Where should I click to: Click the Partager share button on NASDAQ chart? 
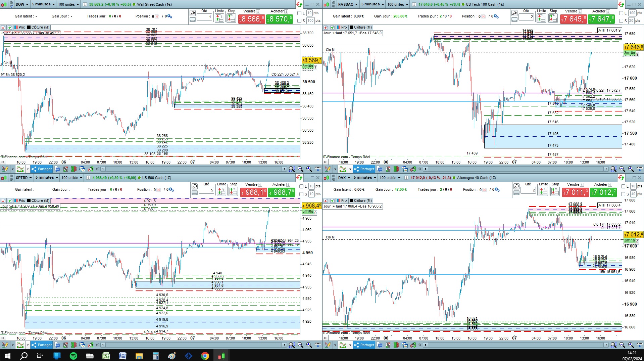pyautogui.click(x=364, y=169)
